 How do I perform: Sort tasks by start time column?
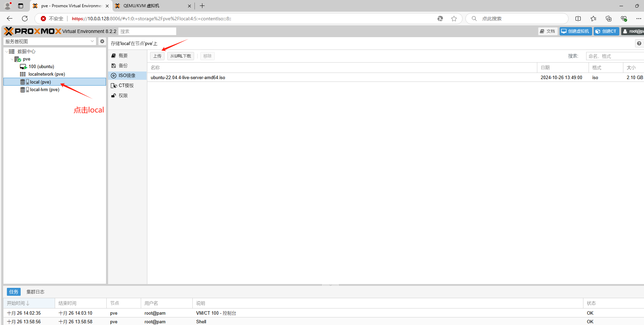[29, 303]
